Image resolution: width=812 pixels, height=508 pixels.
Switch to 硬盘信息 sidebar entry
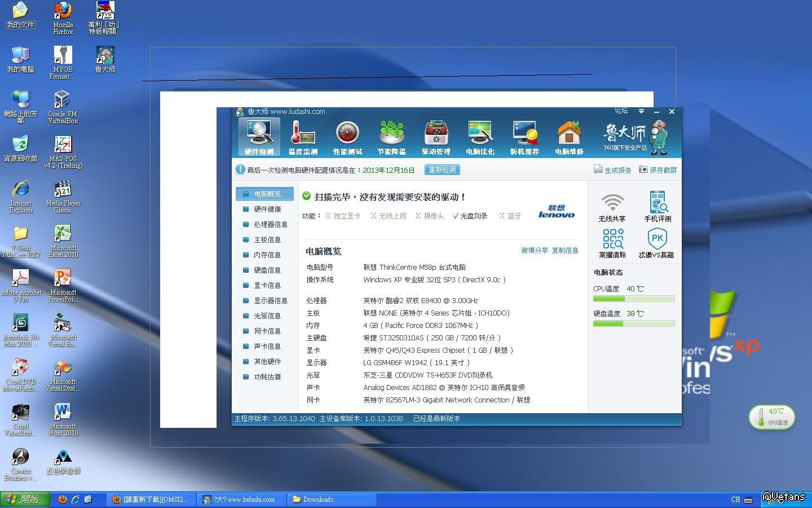click(267, 270)
